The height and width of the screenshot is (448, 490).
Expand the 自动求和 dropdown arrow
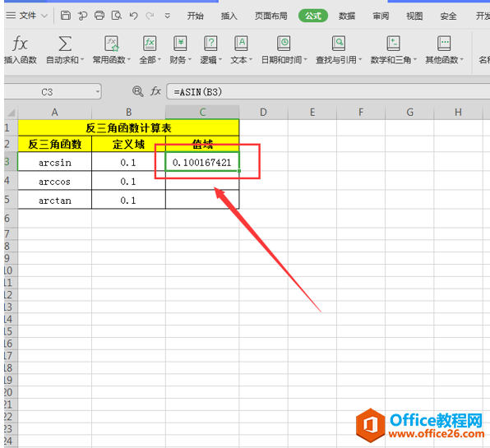82,59
